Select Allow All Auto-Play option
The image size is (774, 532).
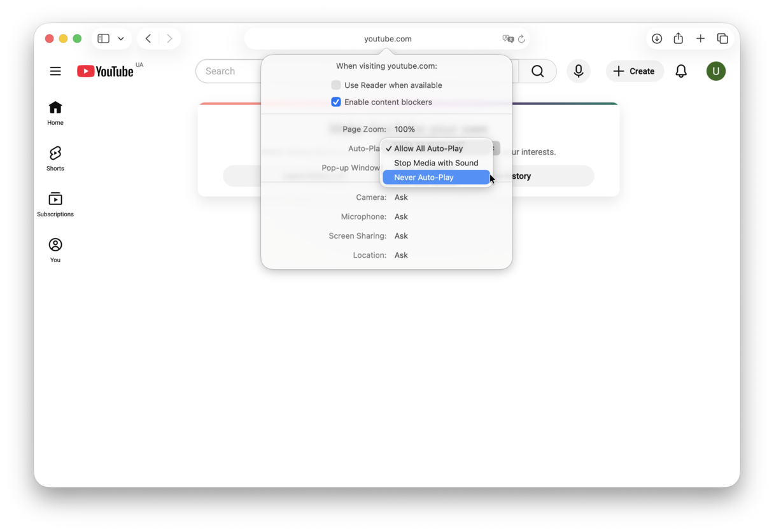point(436,148)
